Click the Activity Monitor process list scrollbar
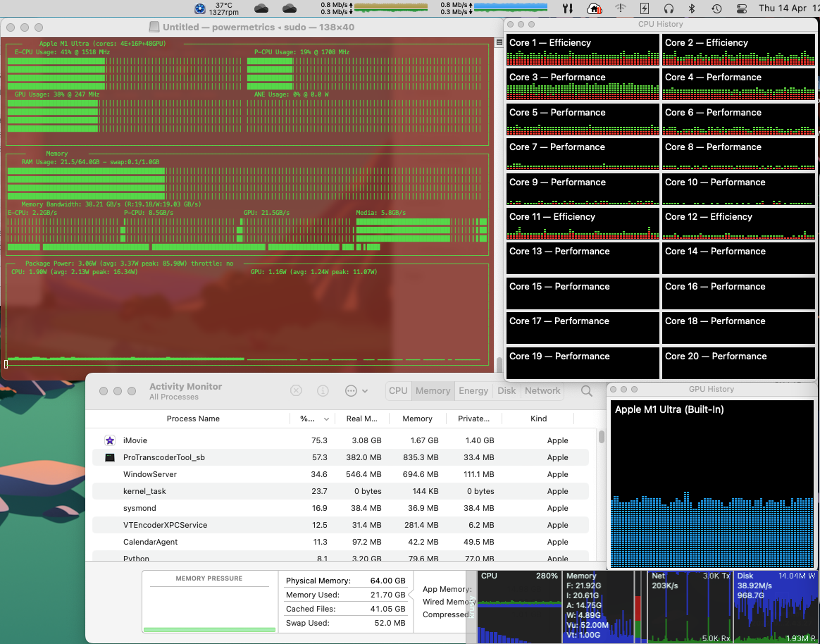The image size is (820, 644). tap(602, 437)
